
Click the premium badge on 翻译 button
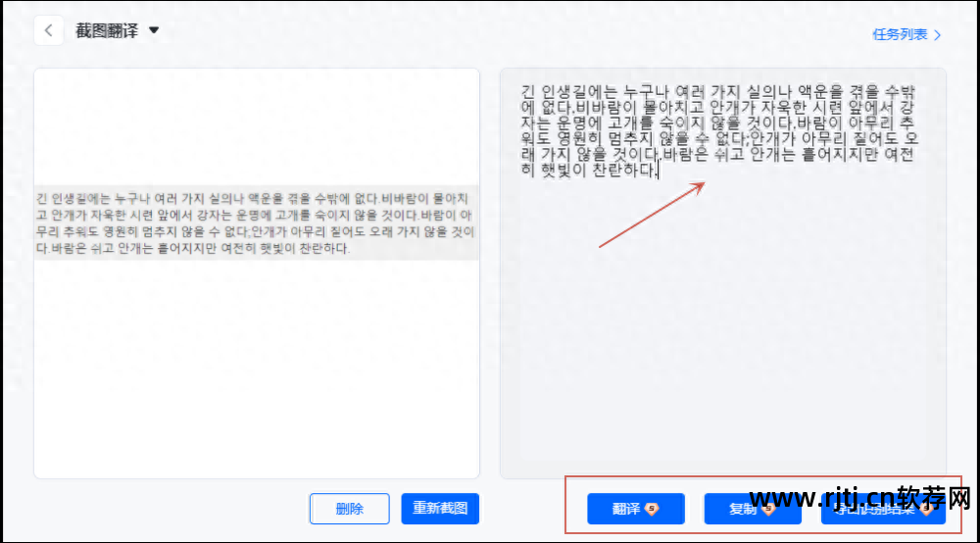(652, 509)
